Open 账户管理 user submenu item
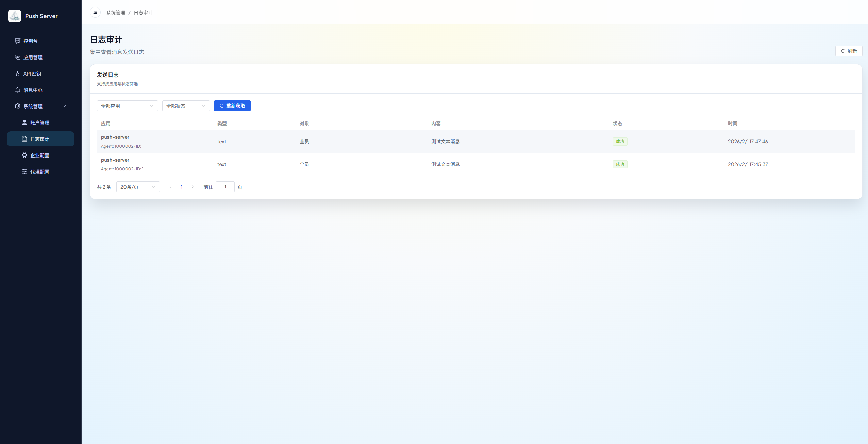Viewport: 868px width, 444px height. coord(39,122)
